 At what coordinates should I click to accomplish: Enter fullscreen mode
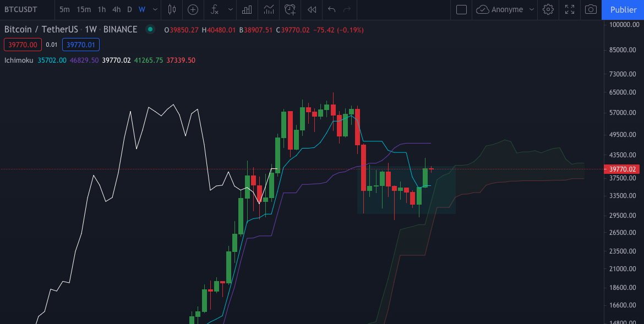[570, 9]
